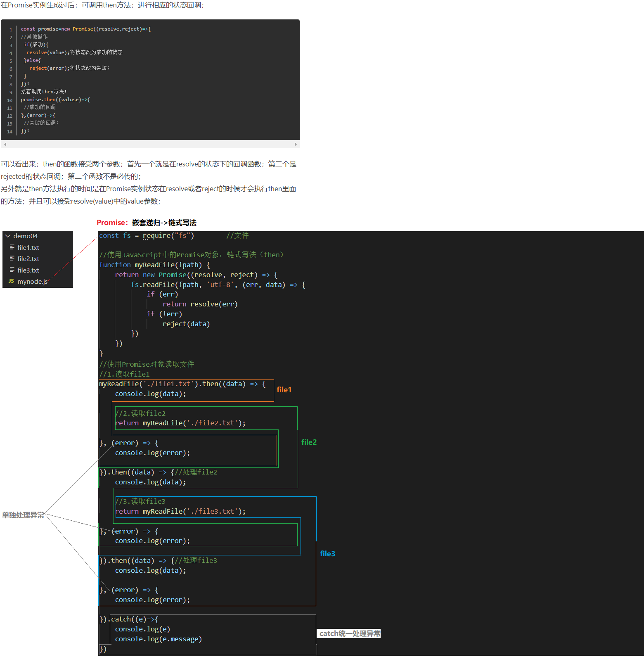
Task: Click the file icon beside file1.txt
Action: 12,247
